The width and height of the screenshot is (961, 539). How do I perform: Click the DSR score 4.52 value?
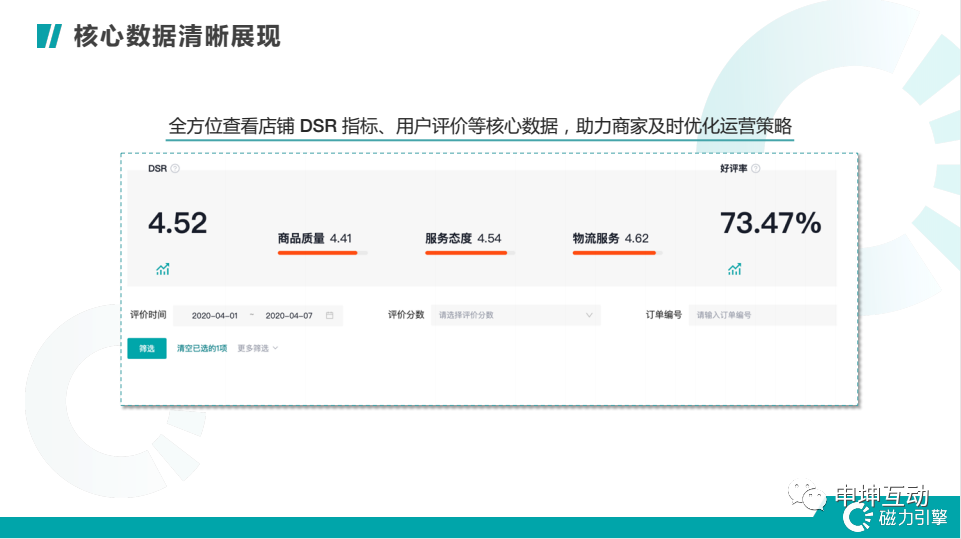[178, 223]
